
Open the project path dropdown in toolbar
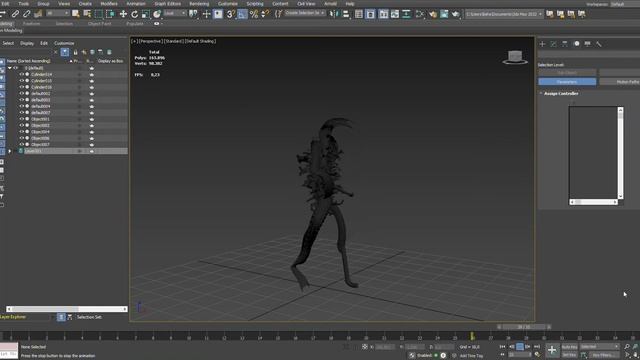click(x=504, y=14)
